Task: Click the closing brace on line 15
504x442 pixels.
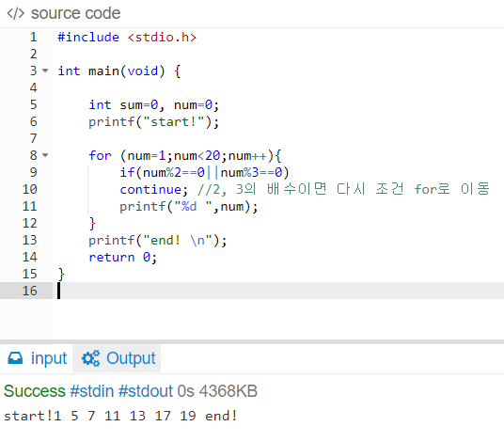Action: click(61, 275)
